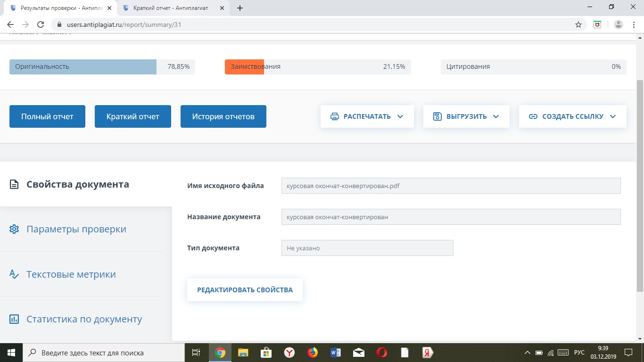Select the Свойства документа sidebar section
The image size is (644, 362).
pos(77,184)
